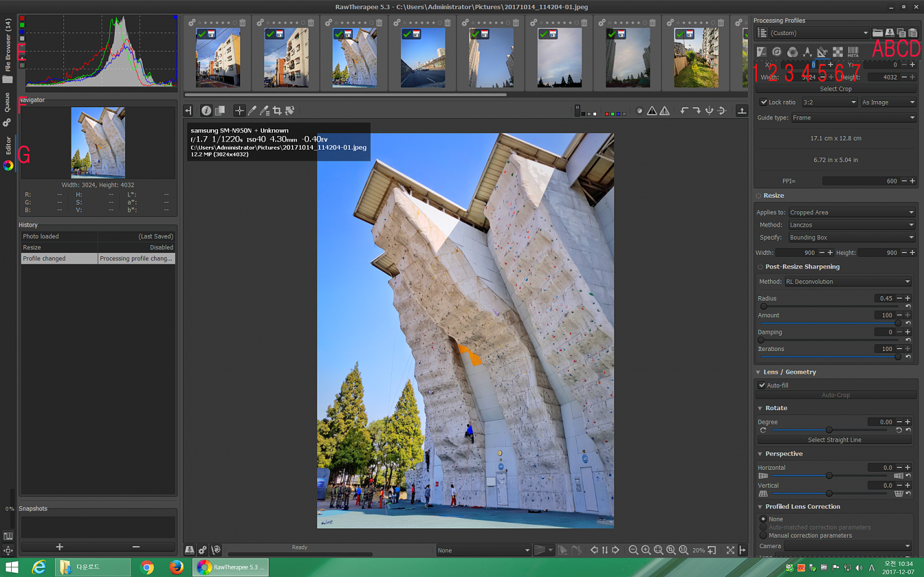924x577 pixels.
Task: Click the Select Straight Line button
Action: (835, 440)
